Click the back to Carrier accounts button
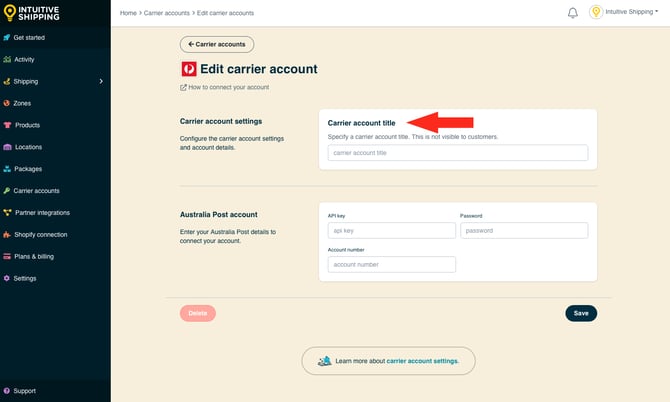This screenshot has width=670, height=402. (x=217, y=44)
